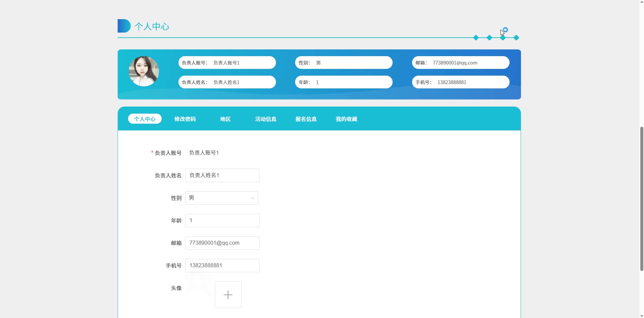Focus the 年龄 input field
The height and width of the screenshot is (318, 644).
222,221
